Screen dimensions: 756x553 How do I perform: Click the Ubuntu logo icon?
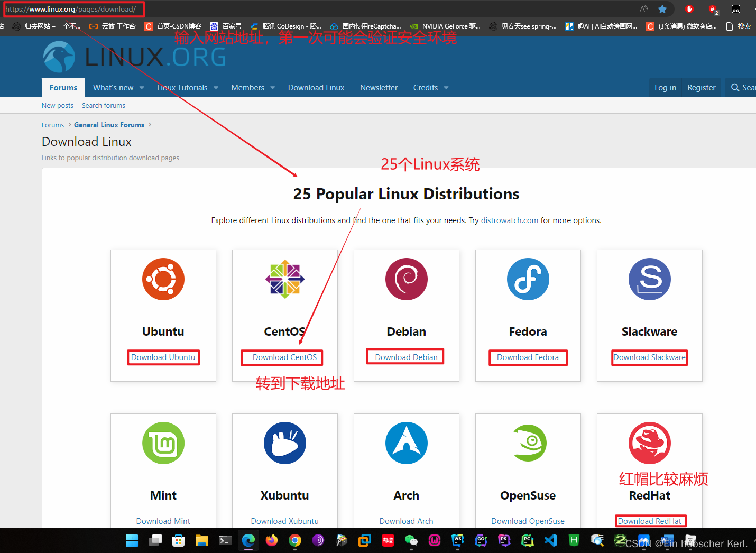coord(163,279)
